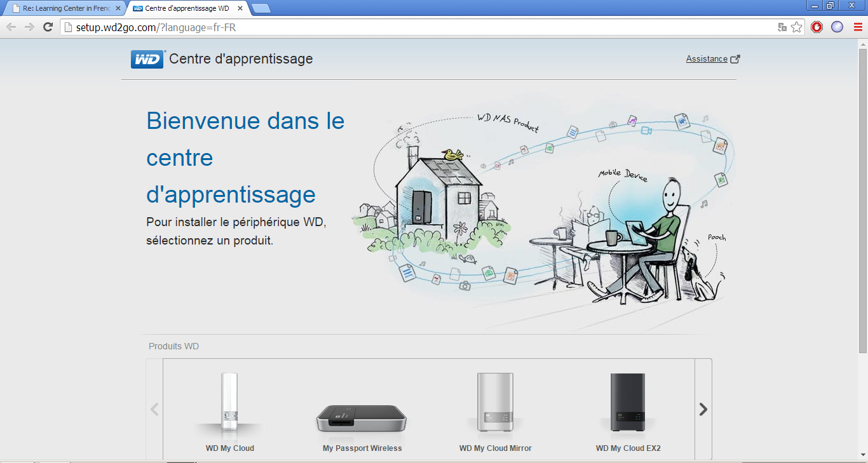Click the 'Produits WD' section heading
This screenshot has height=463, width=868.
(x=173, y=346)
